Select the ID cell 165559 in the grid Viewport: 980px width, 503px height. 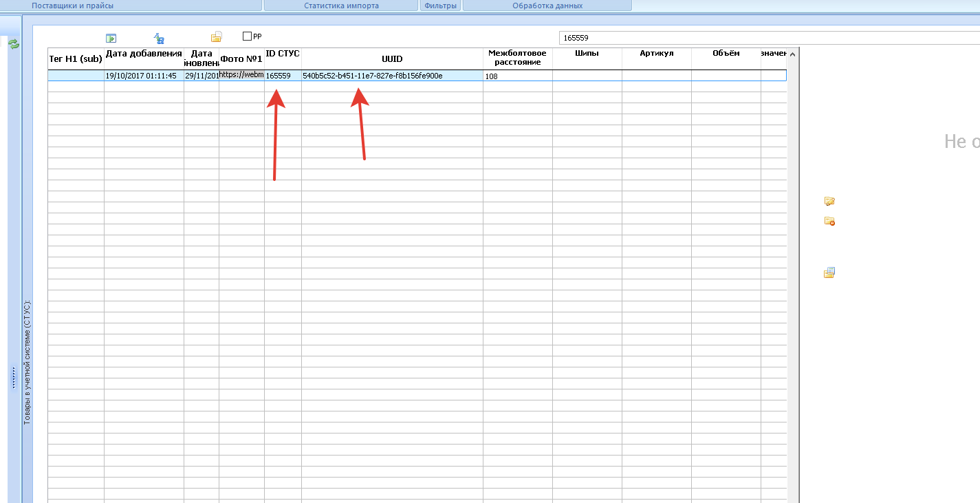click(283, 76)
